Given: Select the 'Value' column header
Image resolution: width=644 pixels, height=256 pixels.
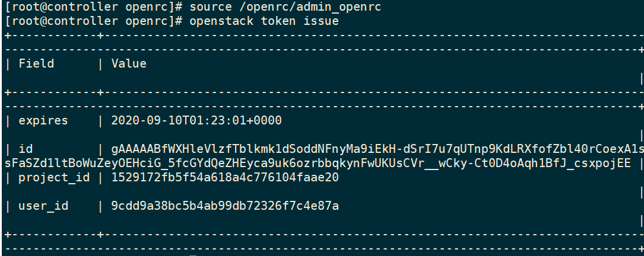Looking at the screenshot, I should [x=129, y=63].
